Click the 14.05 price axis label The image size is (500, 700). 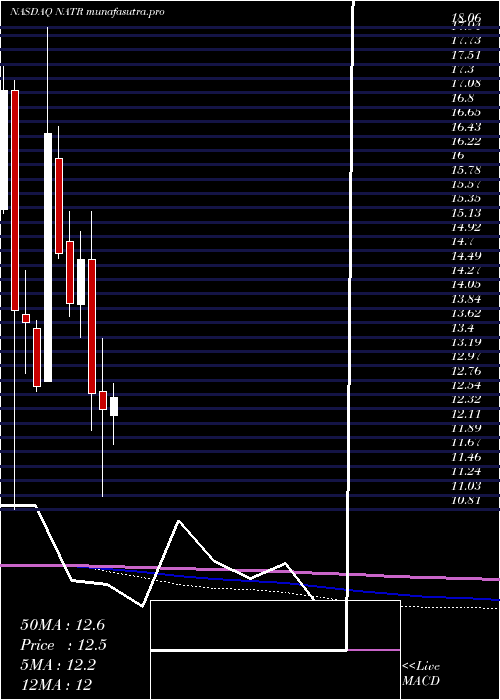tap(466, 285)
